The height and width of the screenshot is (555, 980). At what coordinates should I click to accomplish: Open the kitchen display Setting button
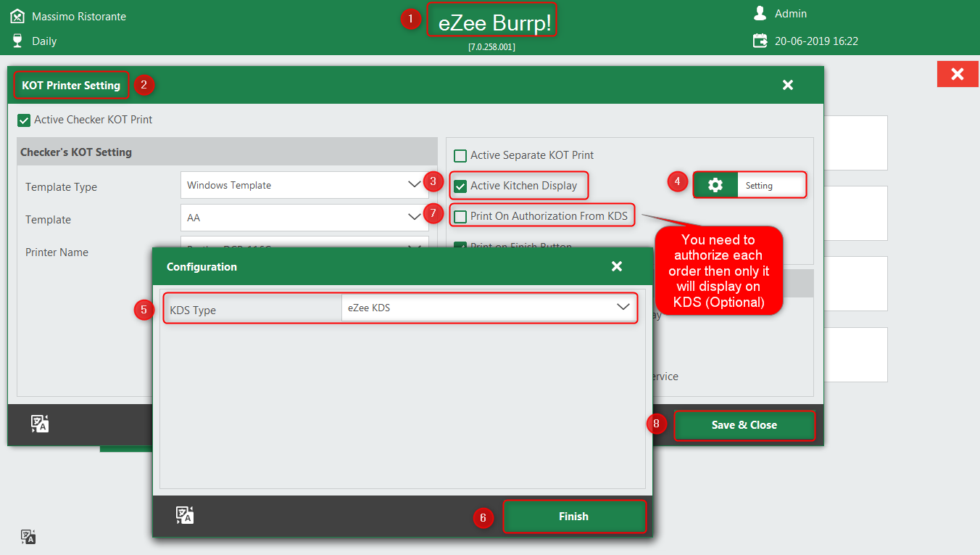pos(749,185)
